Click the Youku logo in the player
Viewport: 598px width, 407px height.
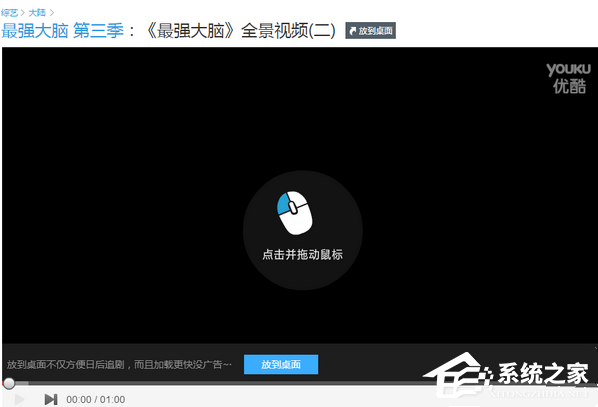coord(568,78)
